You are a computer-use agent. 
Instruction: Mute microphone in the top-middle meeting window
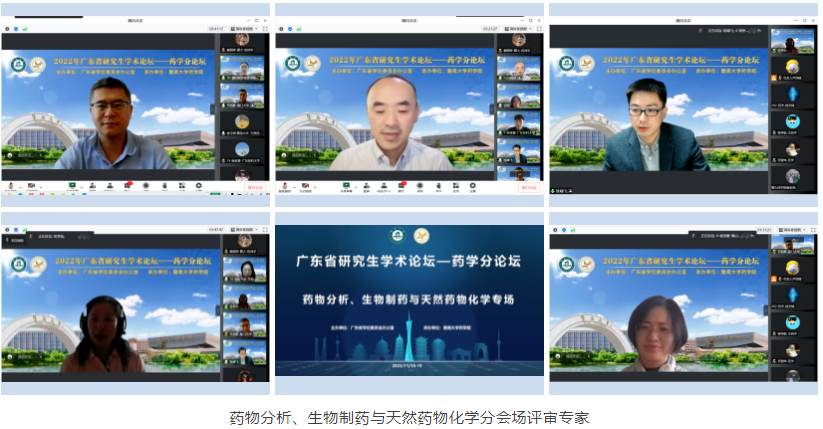(284, 186)
